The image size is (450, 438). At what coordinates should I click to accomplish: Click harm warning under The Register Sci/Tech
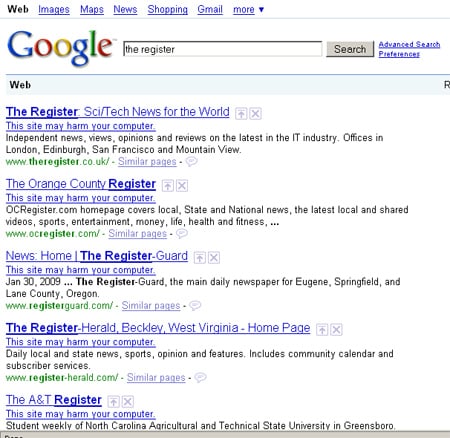(81, 126)
